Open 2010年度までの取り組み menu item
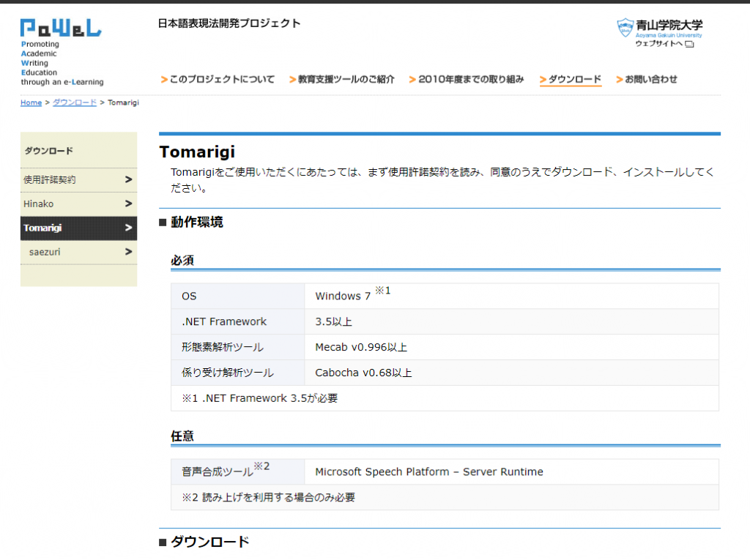 [x=467, y=79]
